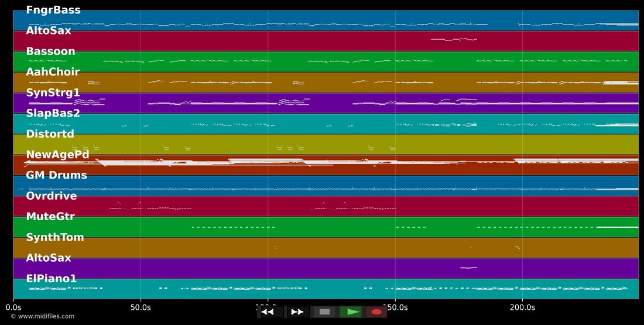
Task: Start playback with the green play button
Action: (351, 312)
